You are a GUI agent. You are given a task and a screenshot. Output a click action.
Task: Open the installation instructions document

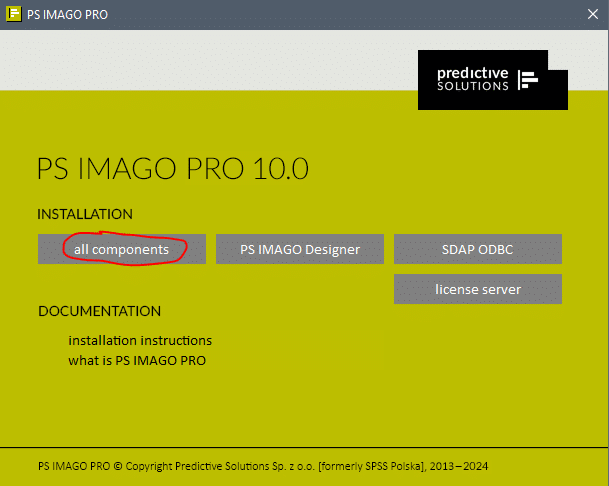(140, 340)
